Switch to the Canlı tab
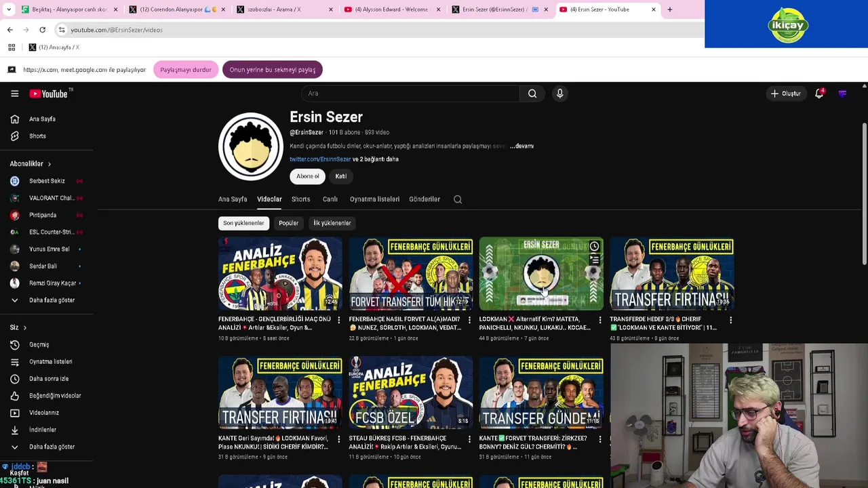The image size is (868, 488). click(330, 199)
